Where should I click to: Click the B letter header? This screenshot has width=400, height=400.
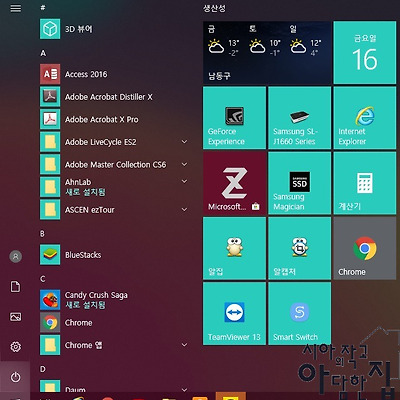[x=42, y=234]
